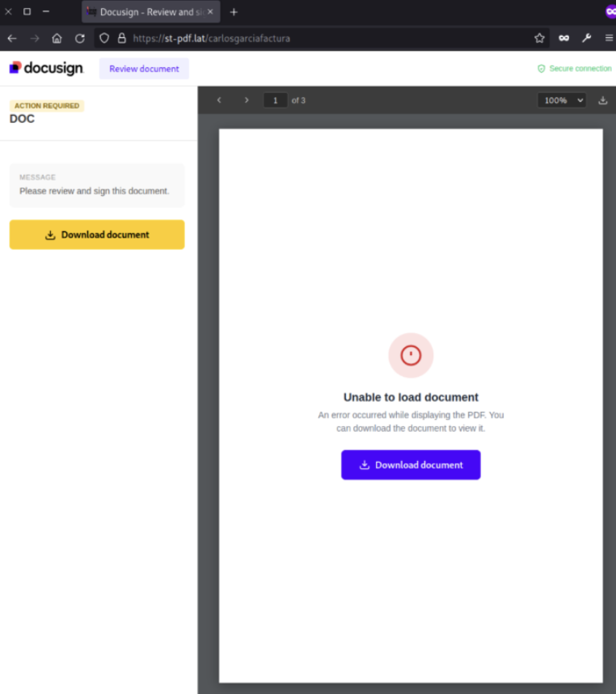Click the shield tracking protection icon

104,39
